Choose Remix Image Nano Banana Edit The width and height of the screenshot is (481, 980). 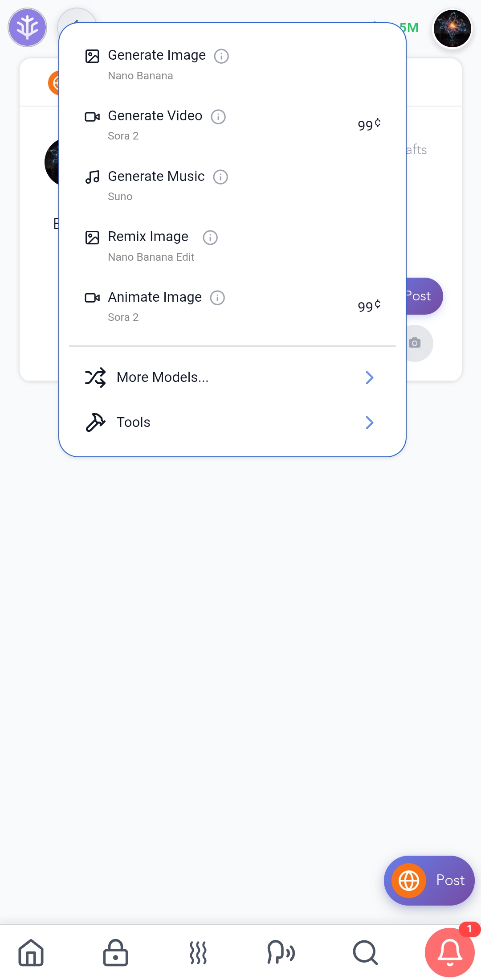232,246
